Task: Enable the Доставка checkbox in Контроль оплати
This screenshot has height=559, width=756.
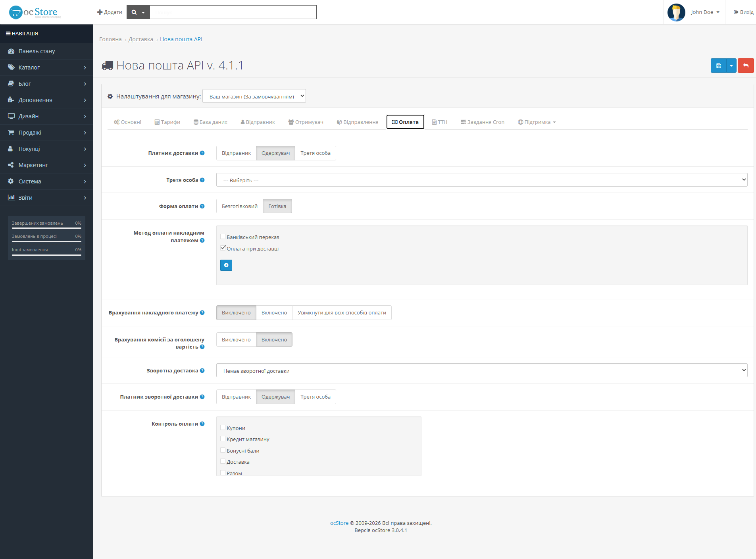Action: [x=223, y=461]
